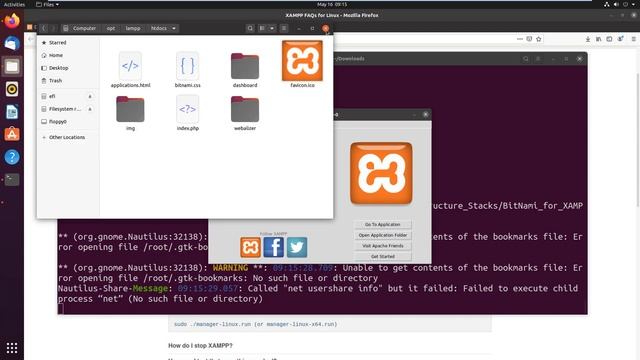This screenshot has width=640, height=360.
Task: Toggle list/grid view in Files
Action: click(x=262, y=28)
